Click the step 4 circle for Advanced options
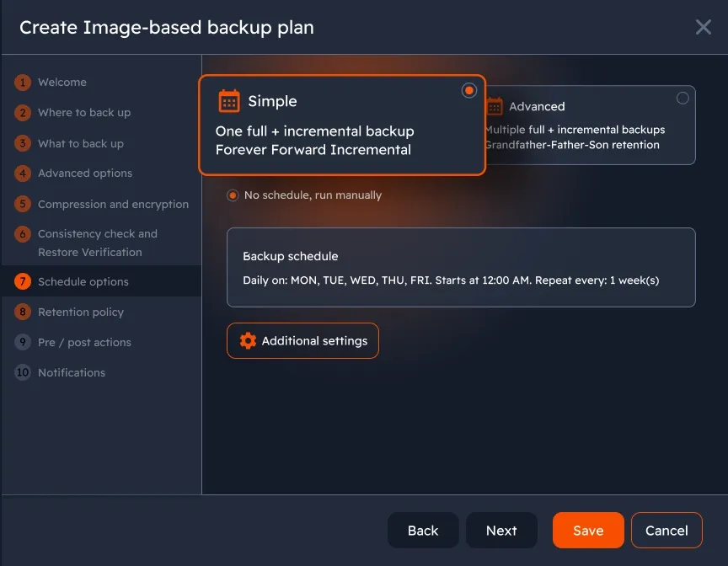This screenshot has height=566, width=728. (22, 174)
